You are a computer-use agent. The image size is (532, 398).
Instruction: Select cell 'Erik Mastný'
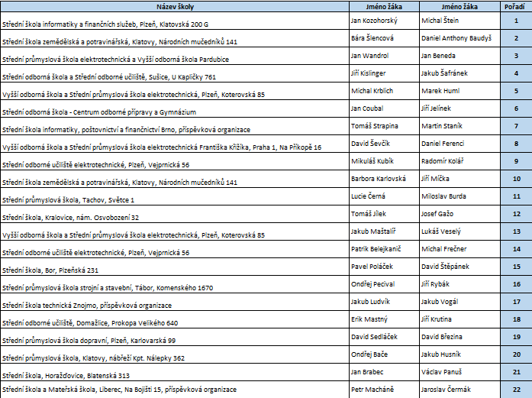tap(385, 319)
